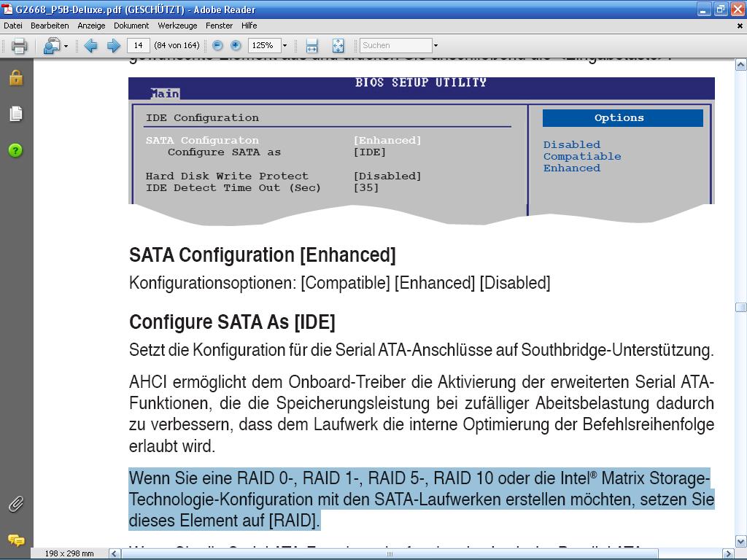Click the page size 198 x 298 mm label
Screen dimensions: 747x560
point(69,553)
